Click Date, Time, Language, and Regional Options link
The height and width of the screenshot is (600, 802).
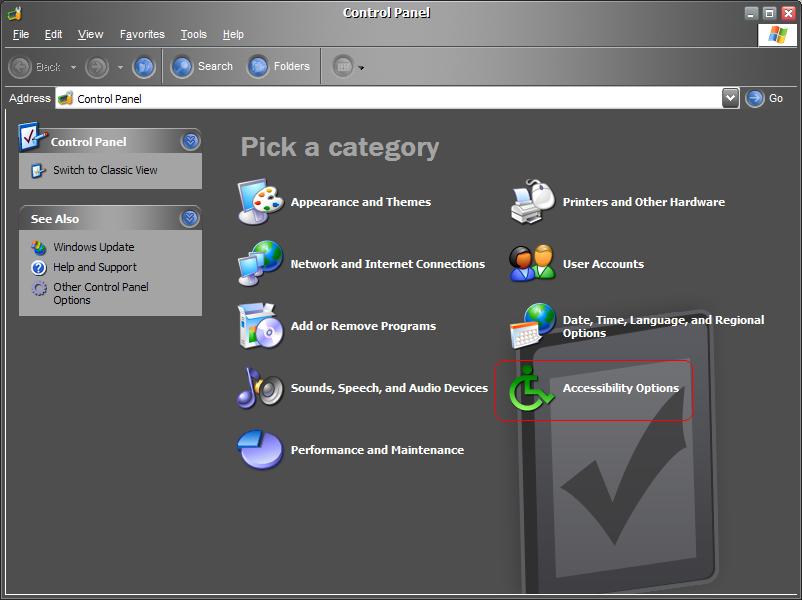tap(663, 326)
